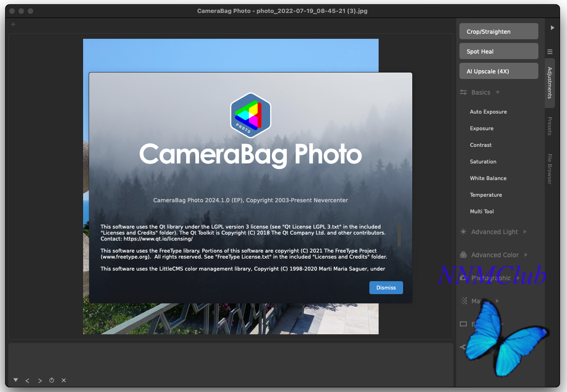Select the Multi Tool adjustment
Viewport: 567px width, 392px height.
(x=482, y=211)
